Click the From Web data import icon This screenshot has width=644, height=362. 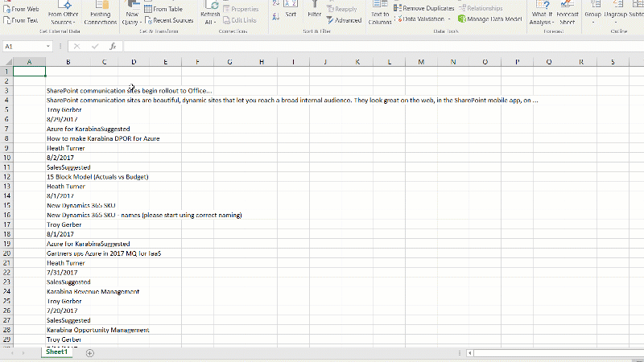click(7, 9)
